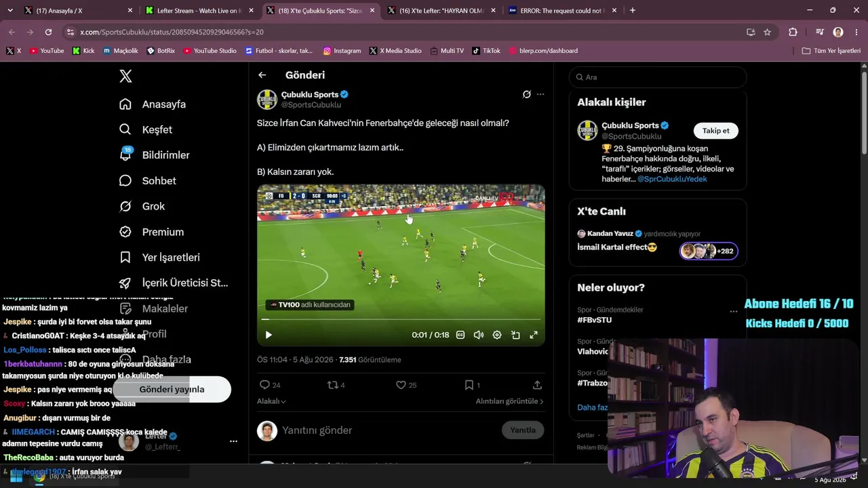This screenshot has height=488, width=868.
Task: Mute the video volume
Action: [479, 335]
